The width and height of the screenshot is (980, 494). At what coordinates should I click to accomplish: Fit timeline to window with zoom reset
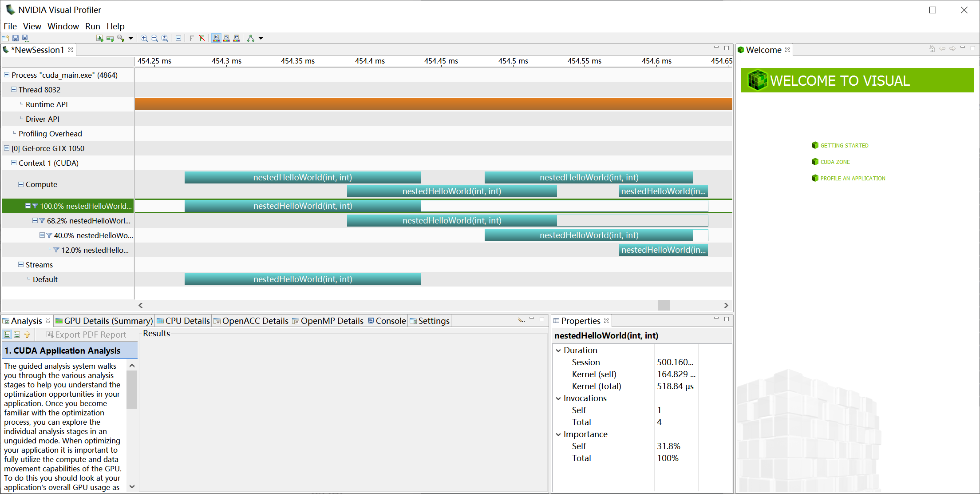pyautogui.click(x=165, y=38)
